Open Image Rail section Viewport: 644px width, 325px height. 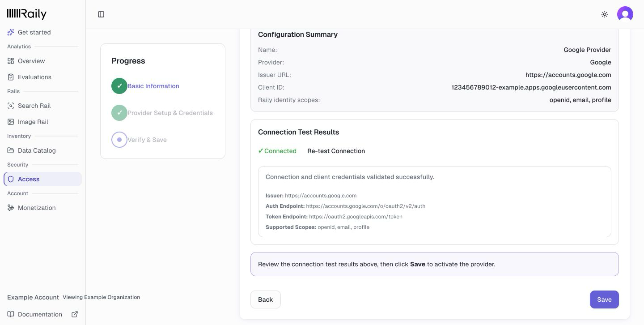42,122
